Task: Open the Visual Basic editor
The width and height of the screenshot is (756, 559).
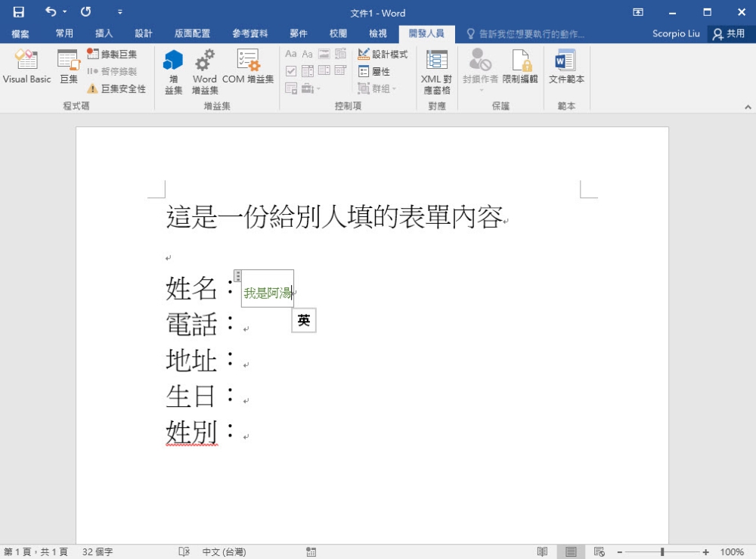Action: point(26,67)
